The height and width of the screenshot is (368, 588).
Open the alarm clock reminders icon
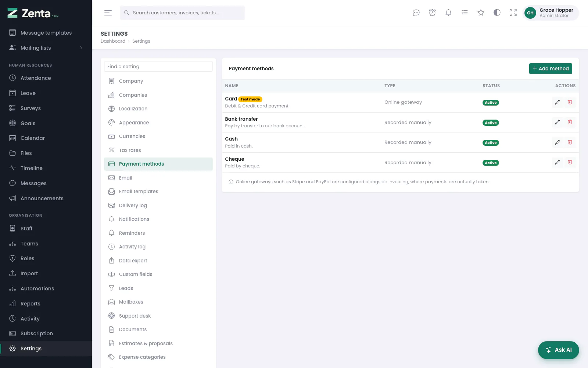432,13
